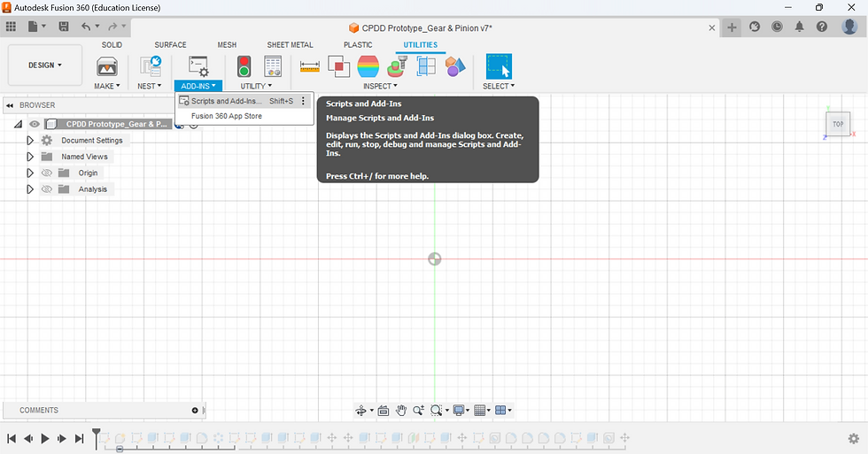Switch to the SOLID tab

point(112,45)
